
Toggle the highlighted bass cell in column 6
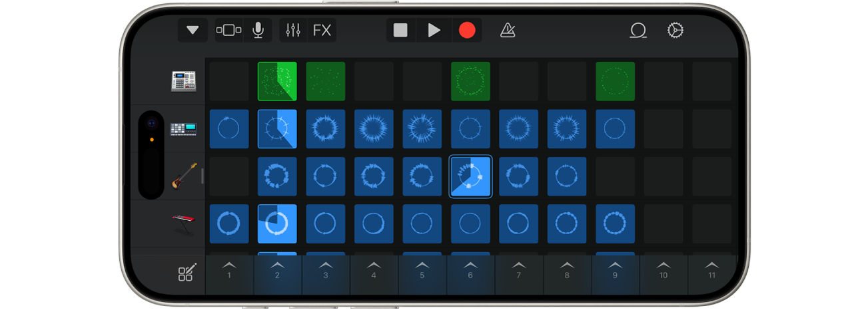click(x=470, y=177)
